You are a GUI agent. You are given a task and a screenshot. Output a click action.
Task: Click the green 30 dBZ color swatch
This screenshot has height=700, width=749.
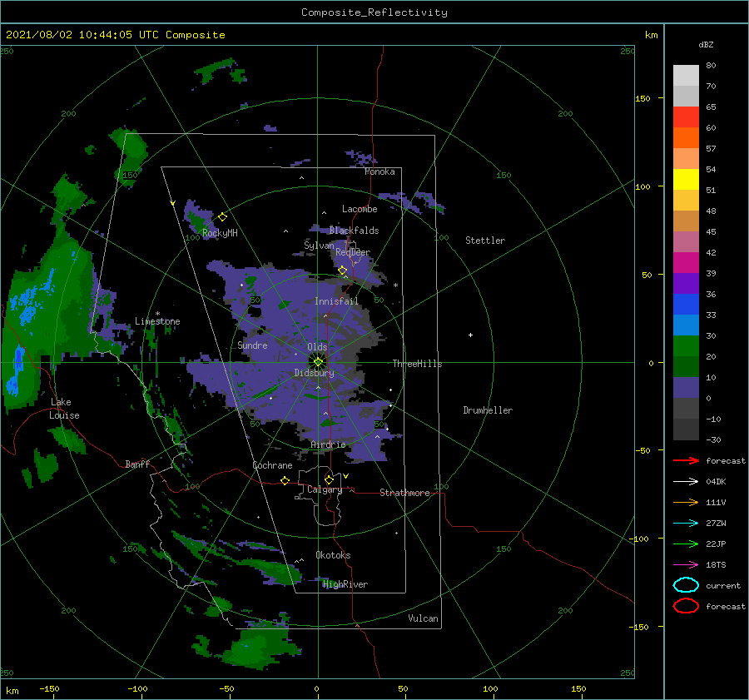(x=686, y=345)
